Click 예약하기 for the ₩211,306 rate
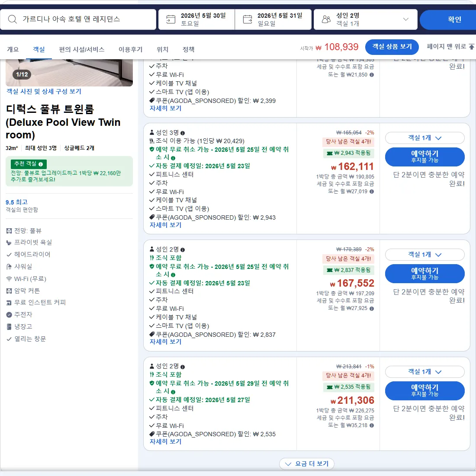This screenshot has width=476, height=476. pos(425,391)
